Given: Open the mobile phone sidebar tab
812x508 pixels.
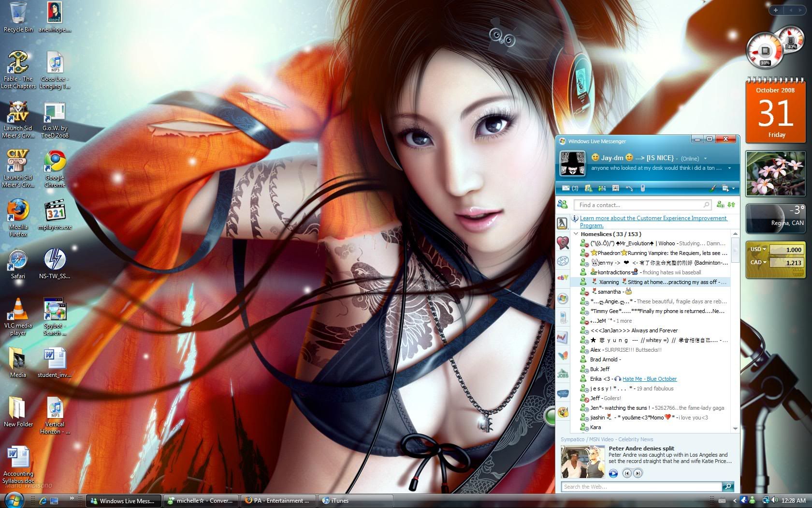Looking at the screenshot, I should tap(563, 317).
